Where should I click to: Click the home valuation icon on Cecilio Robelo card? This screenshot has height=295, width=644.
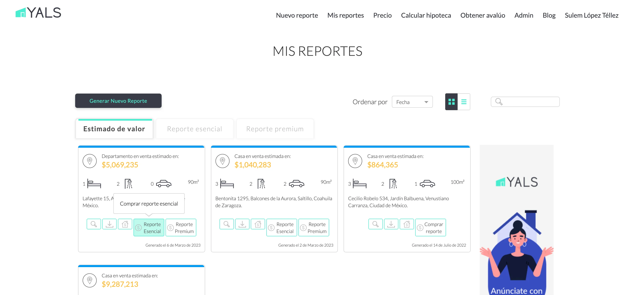[407, 224]
